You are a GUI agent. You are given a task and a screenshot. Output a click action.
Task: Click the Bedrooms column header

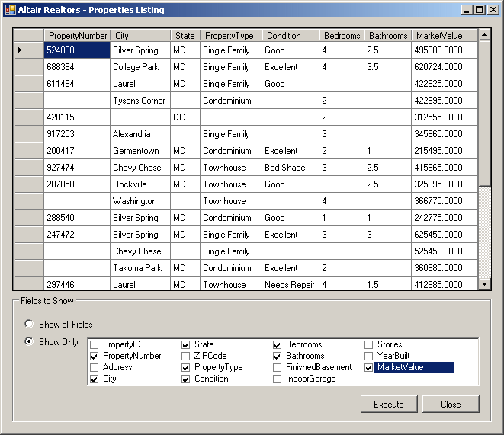(342, 35)
